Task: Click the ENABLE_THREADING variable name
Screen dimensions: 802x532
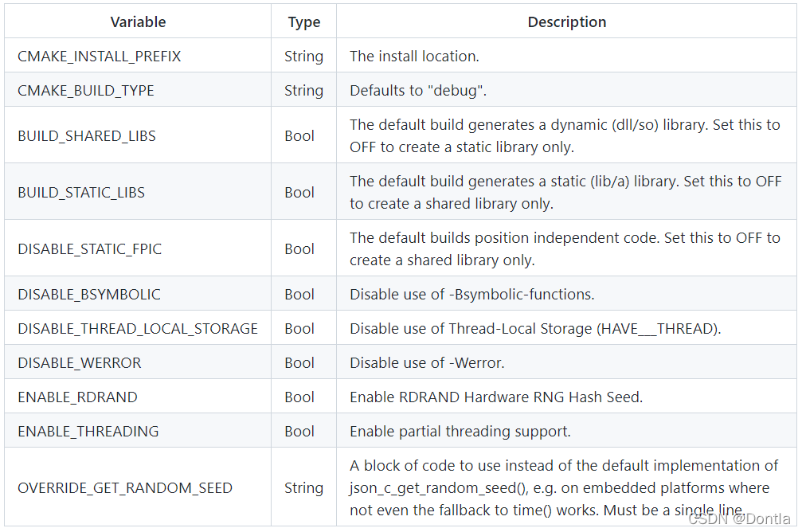Action: (x=88, y=432)
